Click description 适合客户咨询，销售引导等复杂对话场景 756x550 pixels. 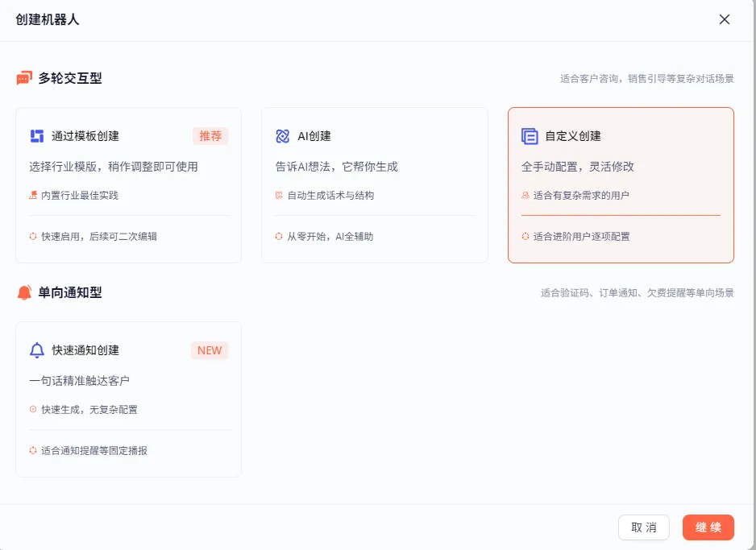[x=647, y=78]
